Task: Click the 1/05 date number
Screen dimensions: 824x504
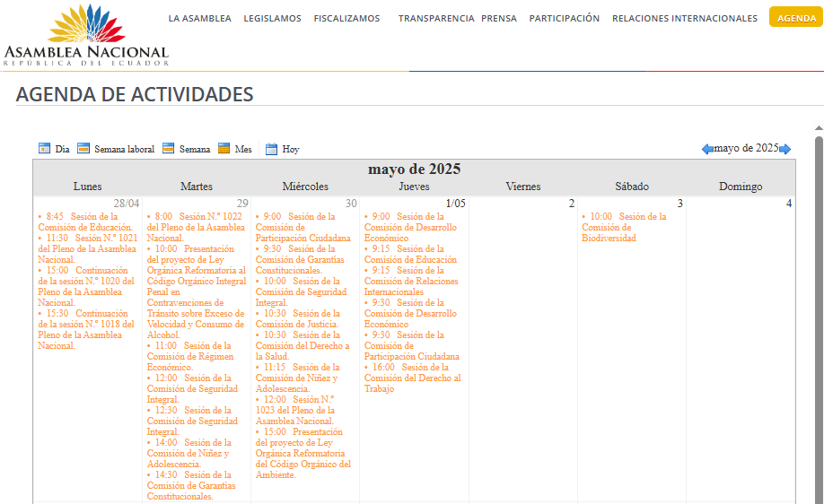Action: point(456,204)
